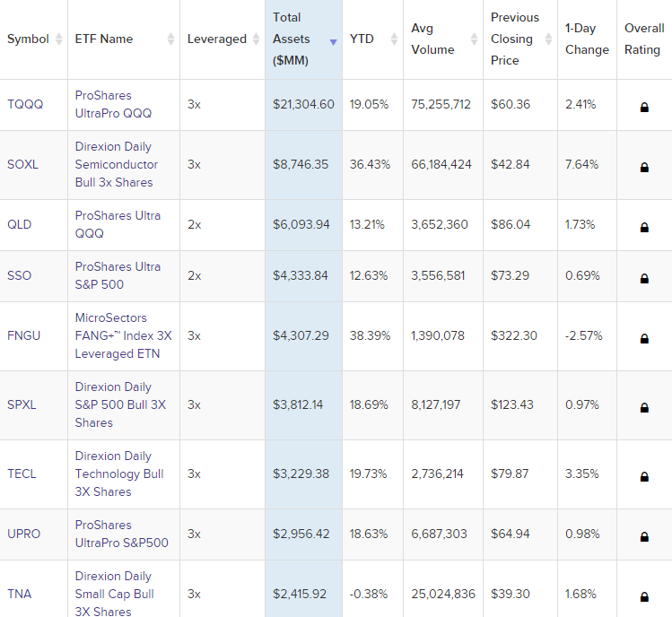Sort by Previous Closing Price arrows
Image resolution: width=672 pixels, height=617 pixels.
[548, 39]
